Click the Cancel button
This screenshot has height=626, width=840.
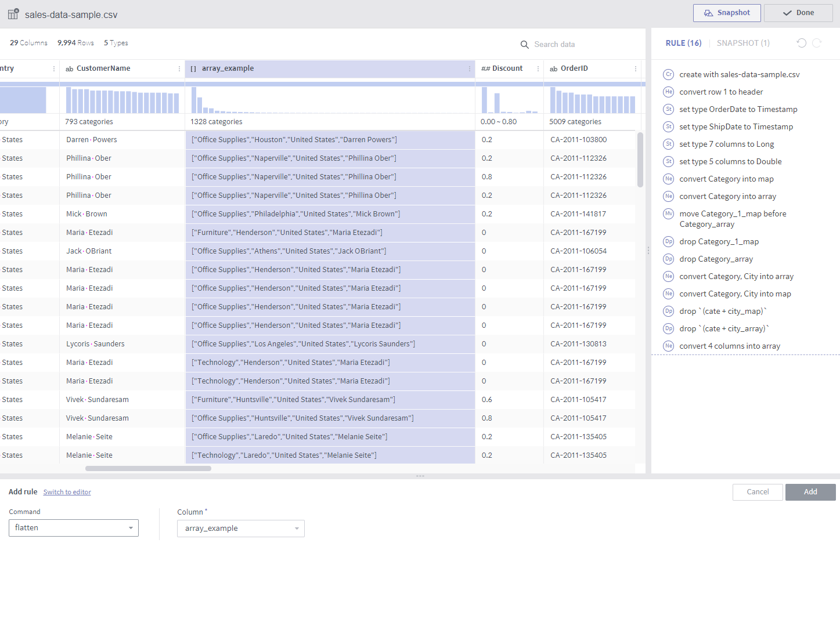(758, 492)
